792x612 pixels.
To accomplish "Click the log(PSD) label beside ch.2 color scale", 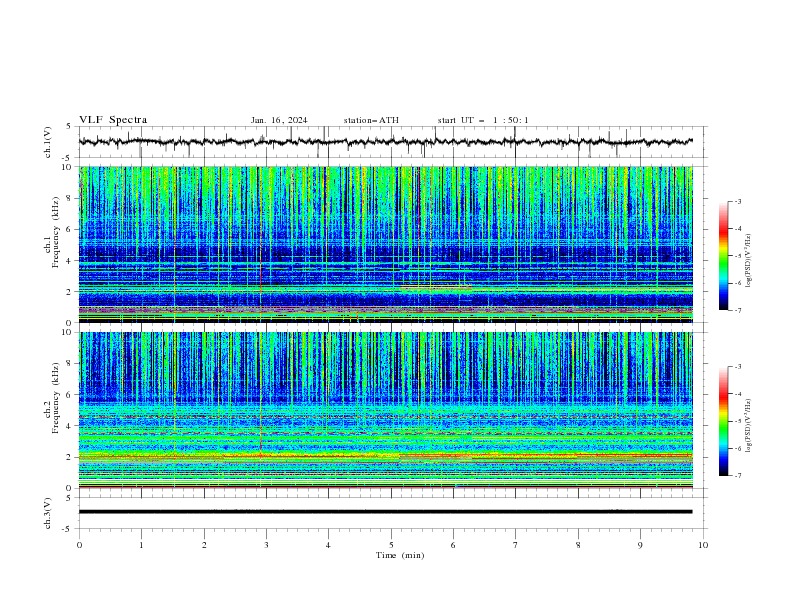I will [x=748, y=426].
